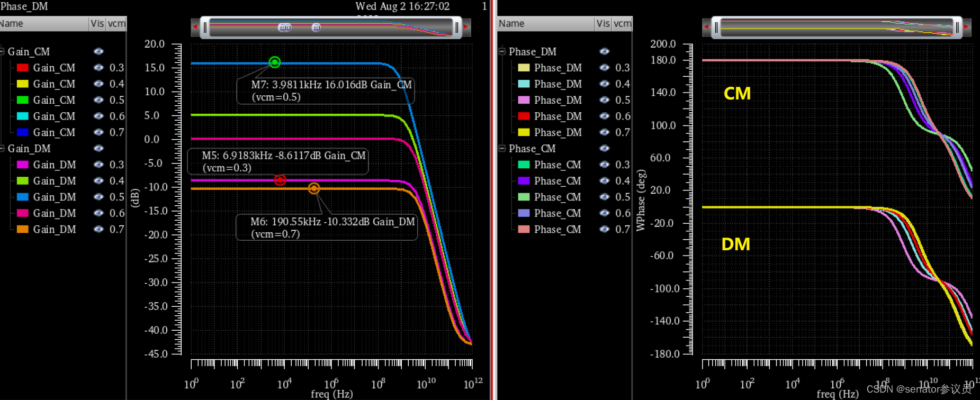Image resolution: width=980 pixels, height=400 pixels.
Task: Hide Phase_CM trace with vcm 0.7
Action: [604, 229]
